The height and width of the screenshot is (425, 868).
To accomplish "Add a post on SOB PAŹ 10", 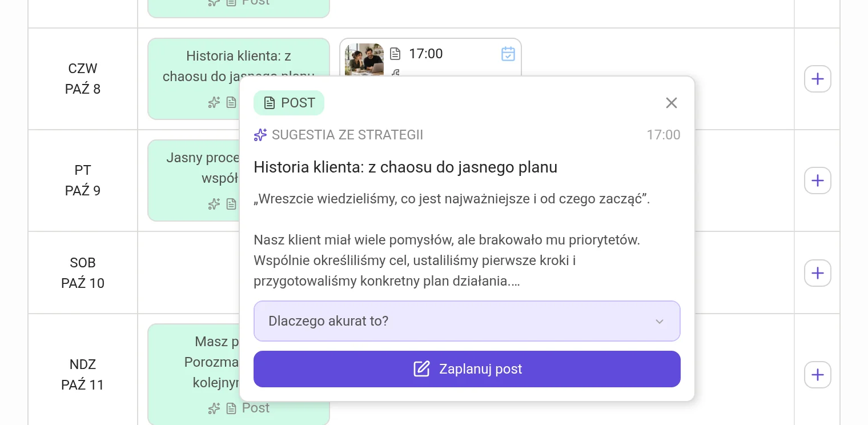I will click(x=818, y=273).
